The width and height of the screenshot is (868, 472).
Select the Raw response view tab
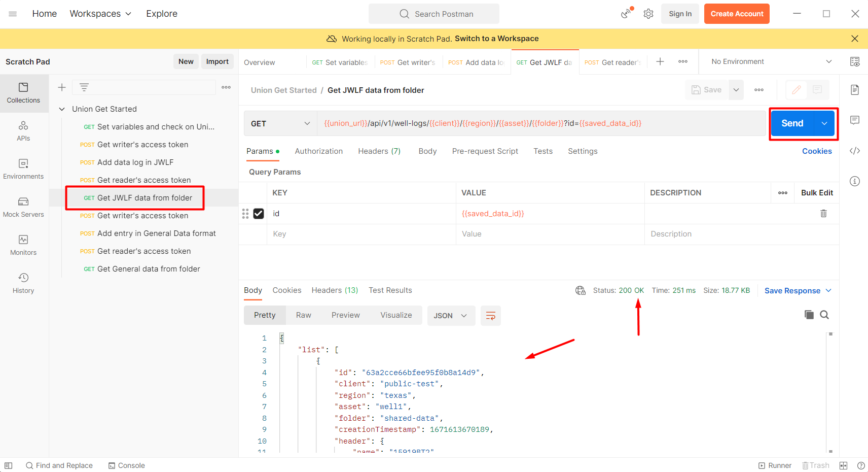303,315
